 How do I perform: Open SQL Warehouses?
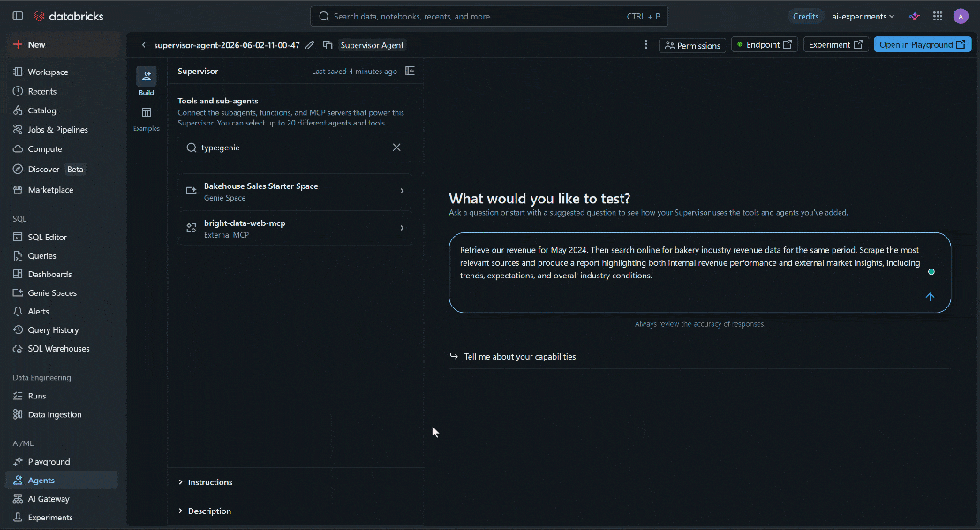click(61, 349)
